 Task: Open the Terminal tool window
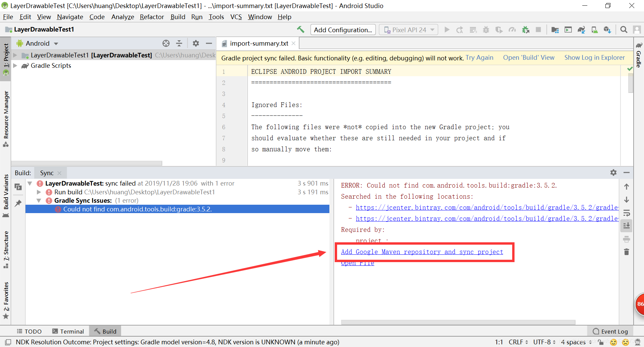[x=68, y=331]
